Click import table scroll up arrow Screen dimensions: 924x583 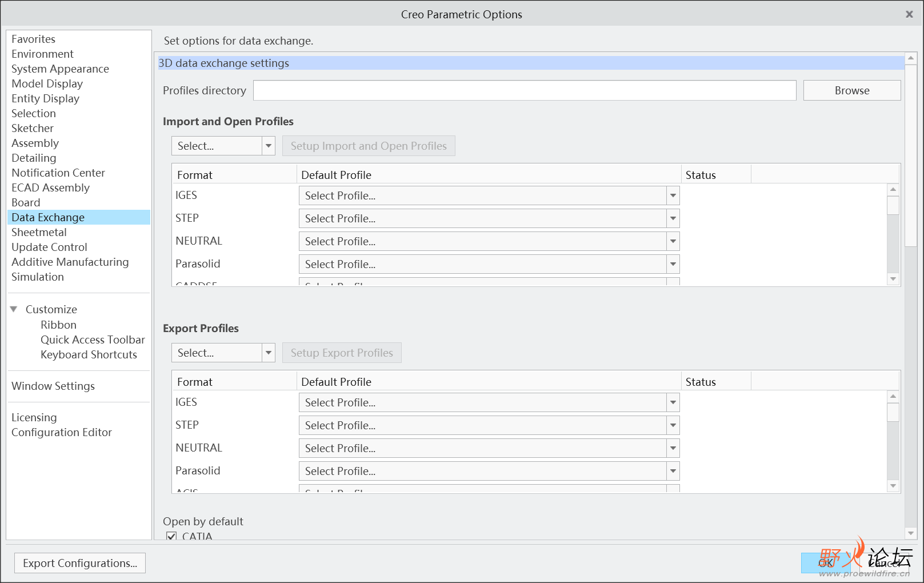coord(893,189)
